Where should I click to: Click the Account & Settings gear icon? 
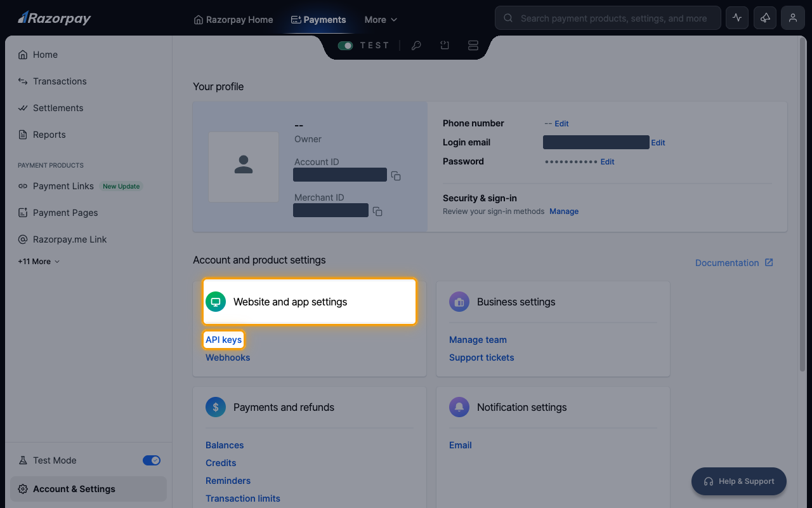(23, 489)
